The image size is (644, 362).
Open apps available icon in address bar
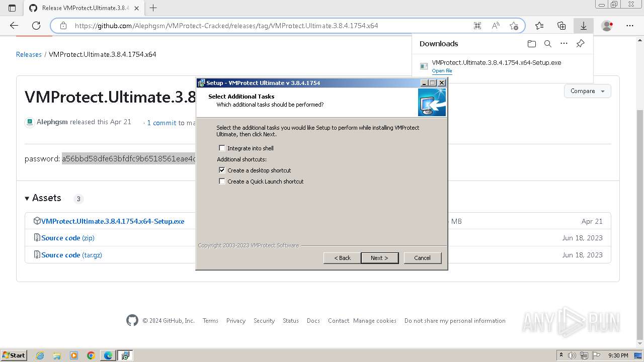click(x=477, y=26)
